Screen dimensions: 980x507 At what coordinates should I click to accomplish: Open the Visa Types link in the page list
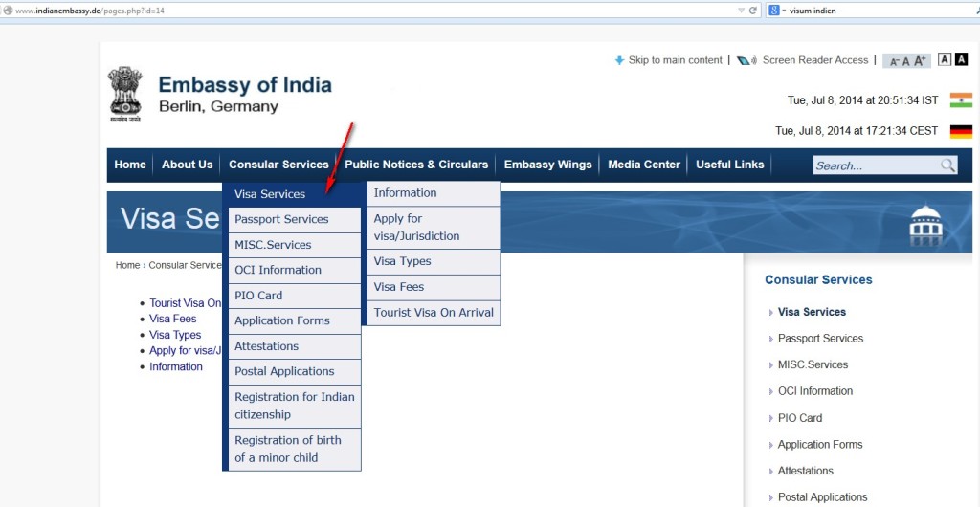175,335
